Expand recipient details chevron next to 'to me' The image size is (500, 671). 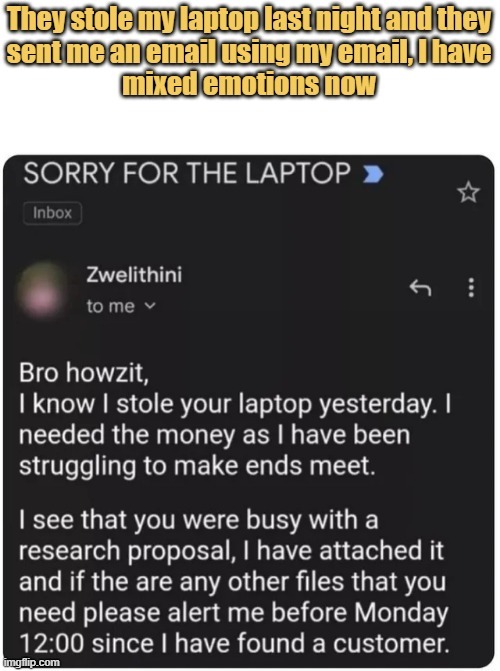[x=150, y=306]
